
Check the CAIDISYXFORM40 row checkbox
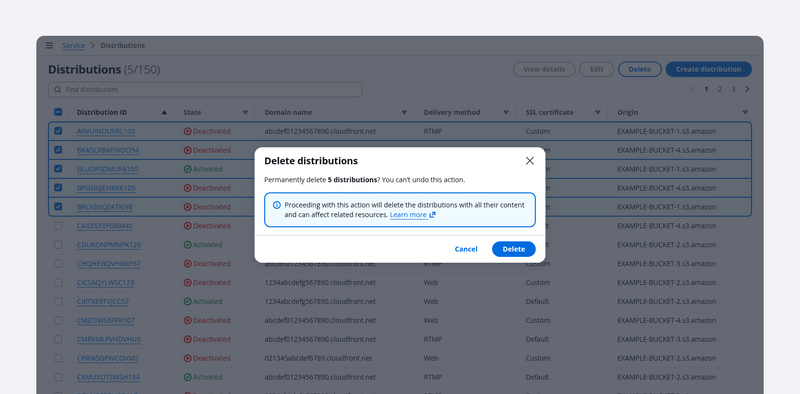pyautogui.click(x=58, y=226)
